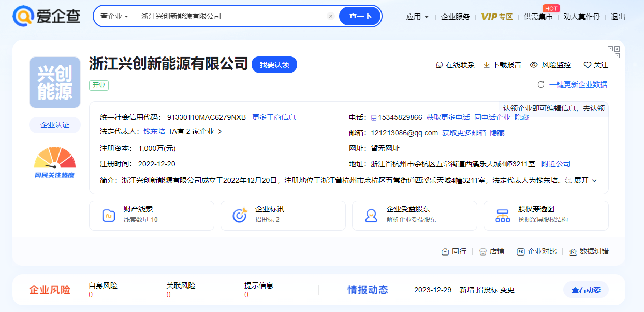Viewport: 644px width, 312px height.
Task: Click the 店铺 shop icon
Action: [x=483, y=252]
